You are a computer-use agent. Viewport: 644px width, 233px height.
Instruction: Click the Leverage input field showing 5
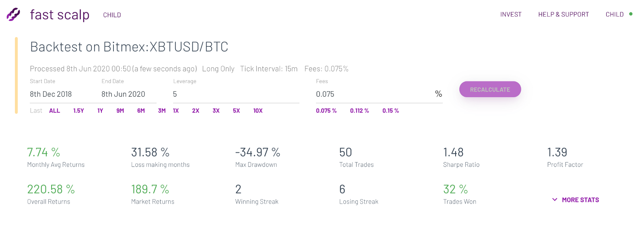(201, 94)
